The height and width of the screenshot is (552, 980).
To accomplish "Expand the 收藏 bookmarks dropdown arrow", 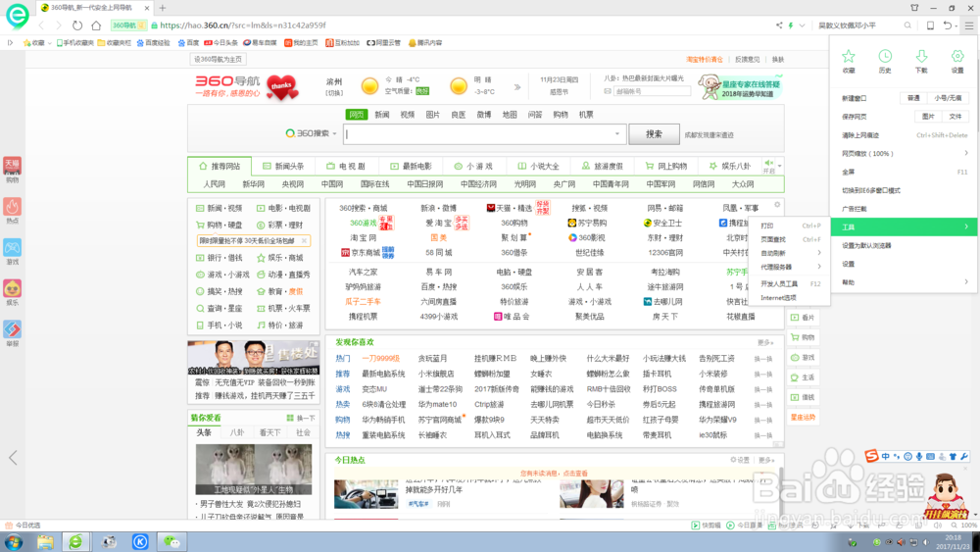I will click(x=49, y=43).
